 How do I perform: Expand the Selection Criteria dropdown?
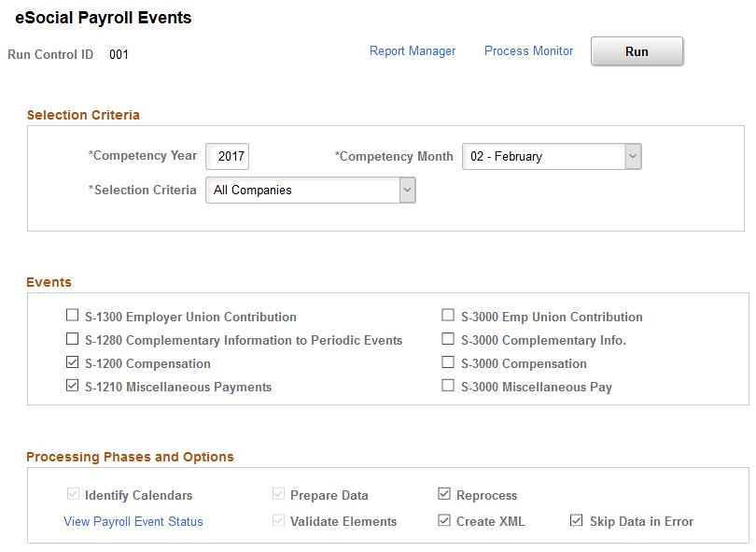tap(310, 191)
